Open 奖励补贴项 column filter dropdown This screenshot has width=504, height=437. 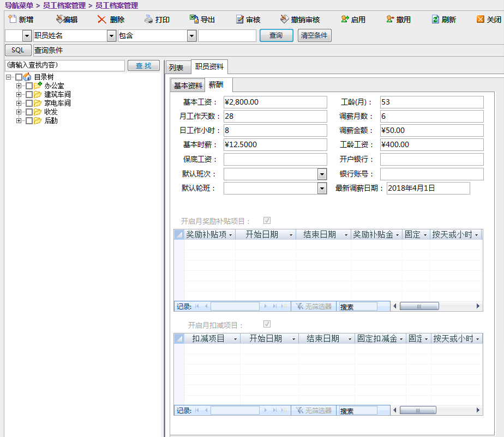pyautogui.click(x=231, y=235)
